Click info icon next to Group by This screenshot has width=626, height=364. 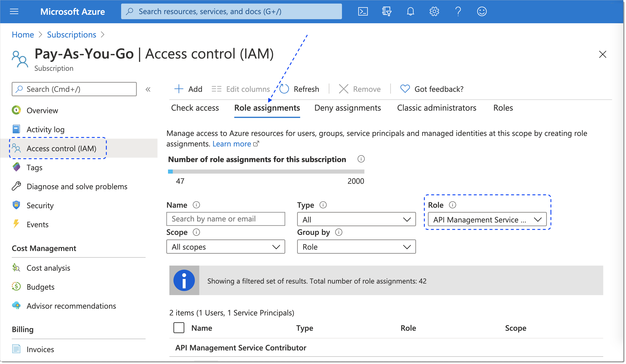(x=339, y=232)
